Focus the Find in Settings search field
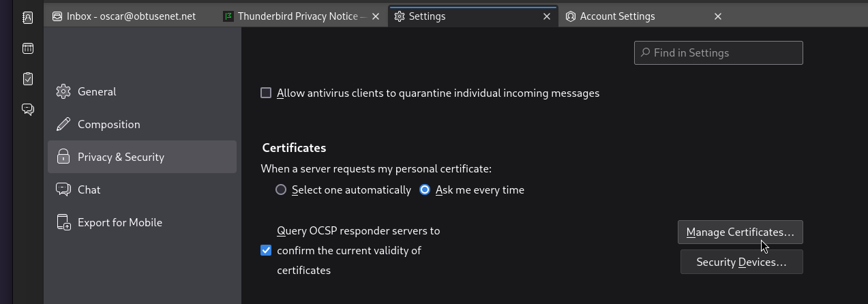Screen dimensions: 868x304 718,53
